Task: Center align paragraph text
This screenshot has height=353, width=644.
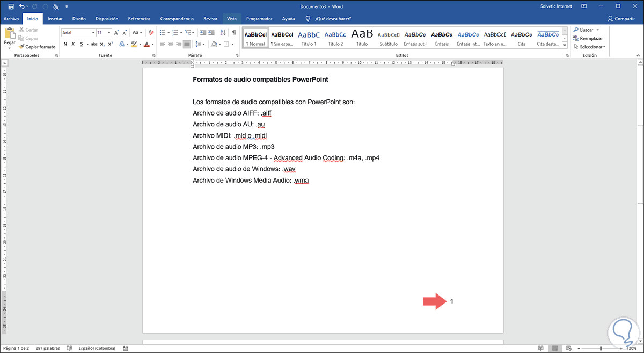Action: point(170,44)
